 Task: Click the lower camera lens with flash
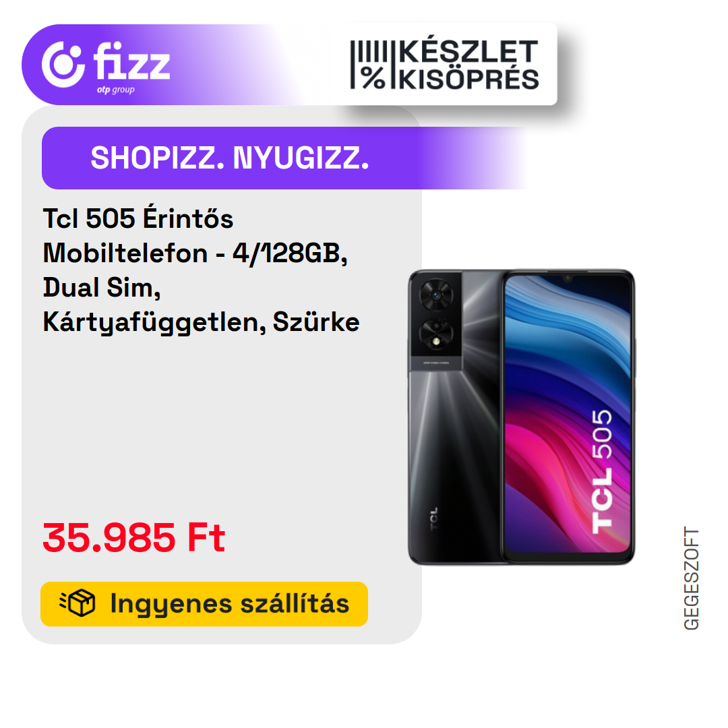pos(436,335)
